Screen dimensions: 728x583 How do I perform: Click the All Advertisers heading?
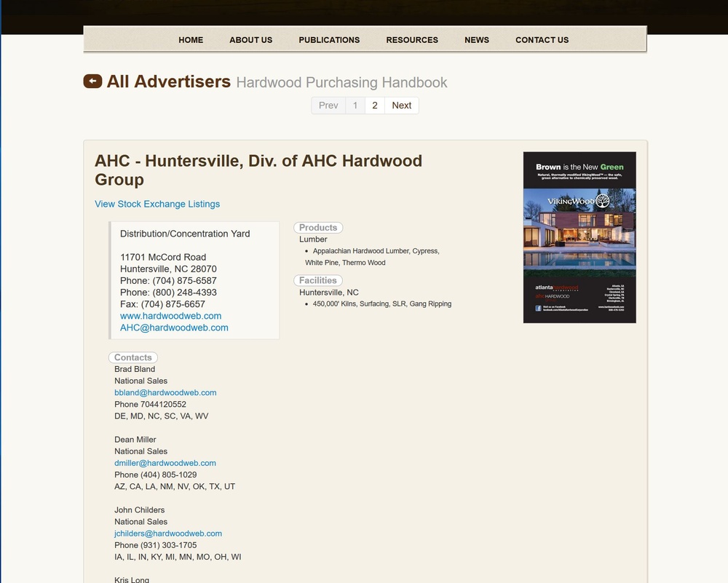pyautogui.click(x=169, y=82)
